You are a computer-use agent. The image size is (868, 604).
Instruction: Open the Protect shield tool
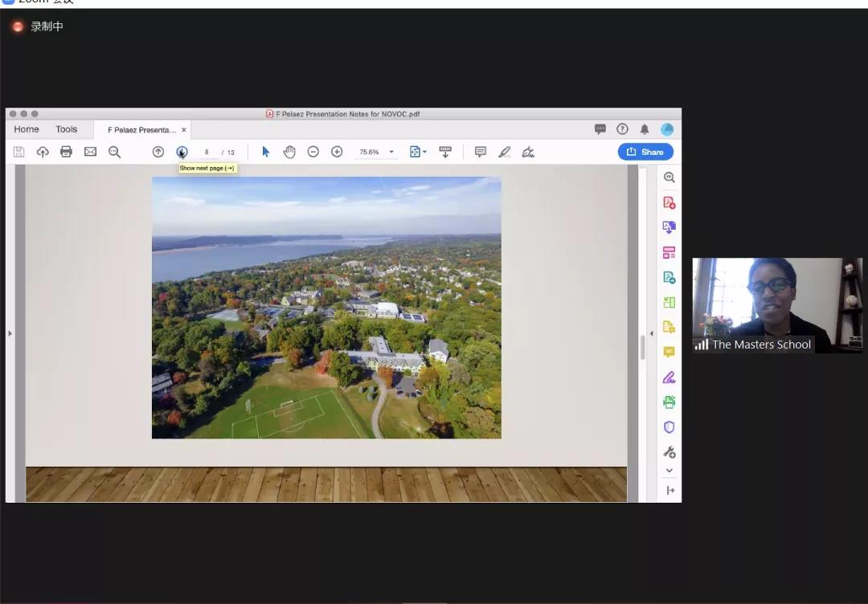point(669,427)
